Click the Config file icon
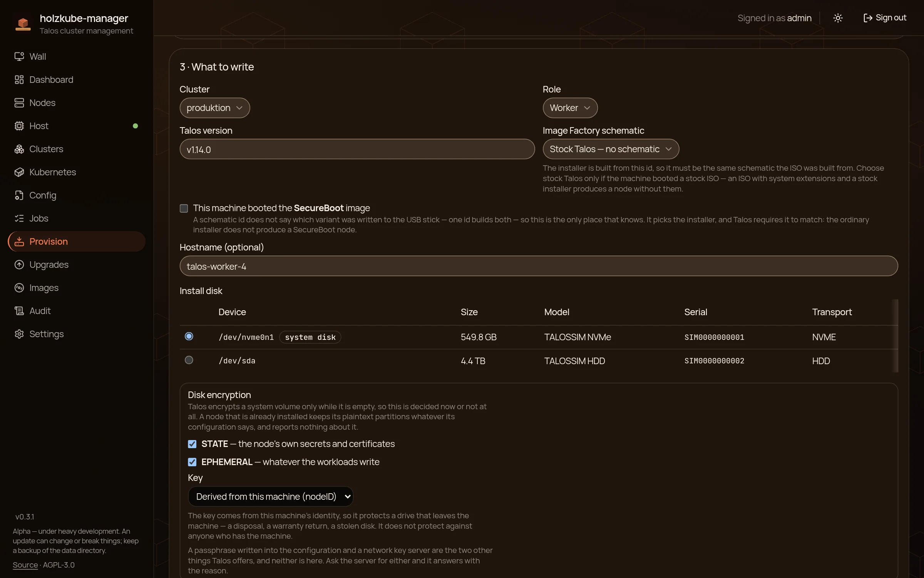Screen dimensions: 924x578 tap(19, 195)
